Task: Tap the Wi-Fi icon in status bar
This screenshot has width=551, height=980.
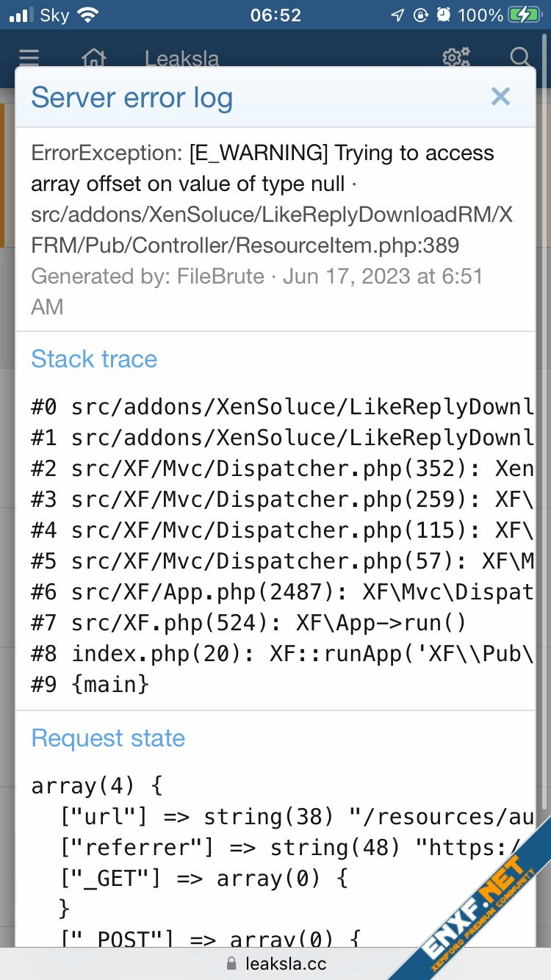Action: 87,15
